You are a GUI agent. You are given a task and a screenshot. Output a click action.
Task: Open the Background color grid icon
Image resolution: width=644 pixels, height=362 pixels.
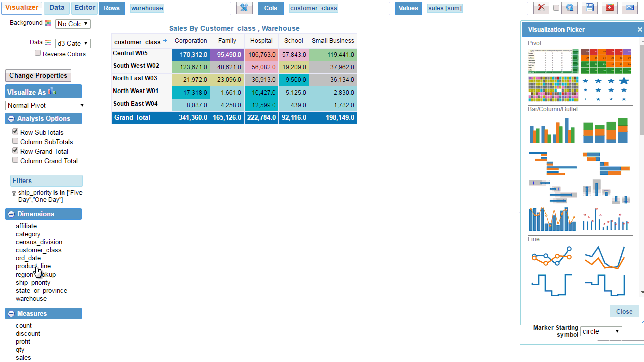coord(48,23)
